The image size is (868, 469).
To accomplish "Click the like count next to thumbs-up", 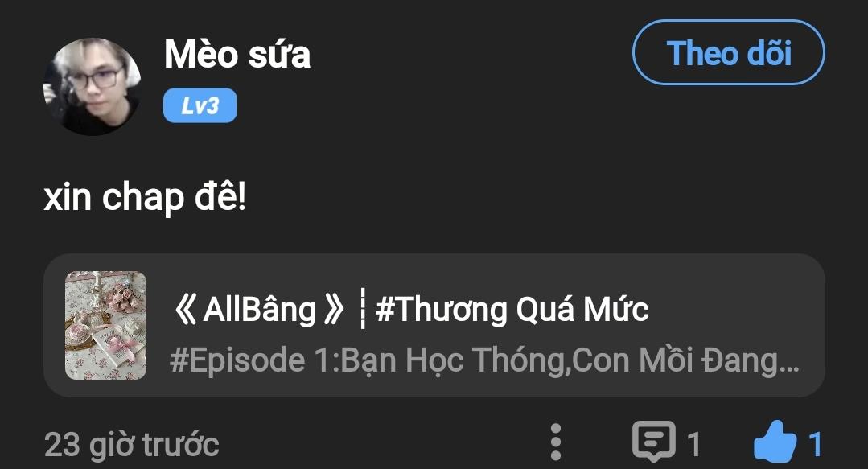I will pos(815,444).
